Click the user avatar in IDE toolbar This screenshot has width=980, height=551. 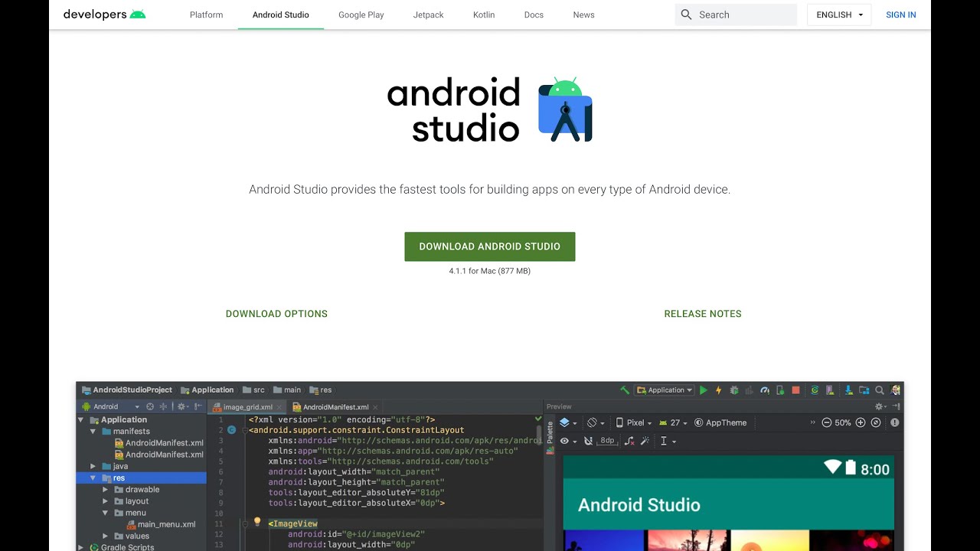(895, 390)
